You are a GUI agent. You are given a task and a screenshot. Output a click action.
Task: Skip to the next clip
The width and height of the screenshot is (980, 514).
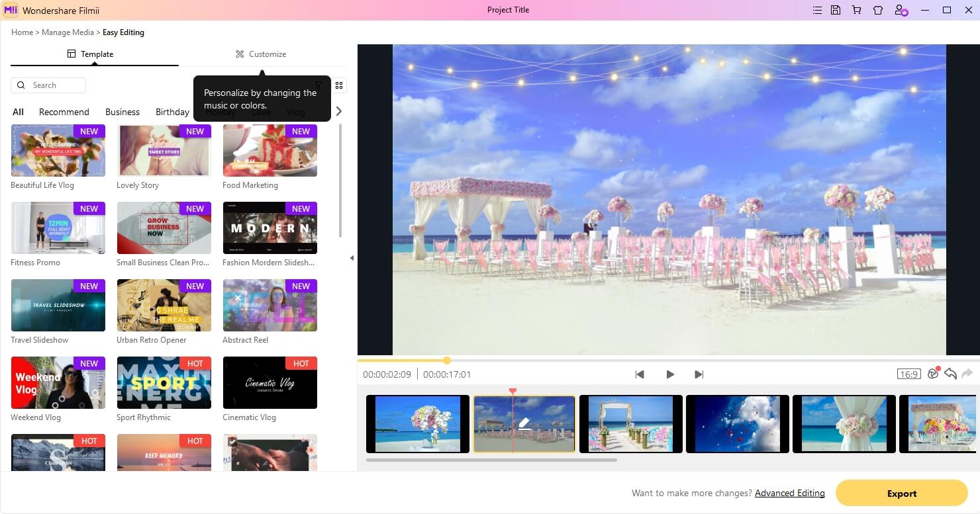click(x=699, y=374)
